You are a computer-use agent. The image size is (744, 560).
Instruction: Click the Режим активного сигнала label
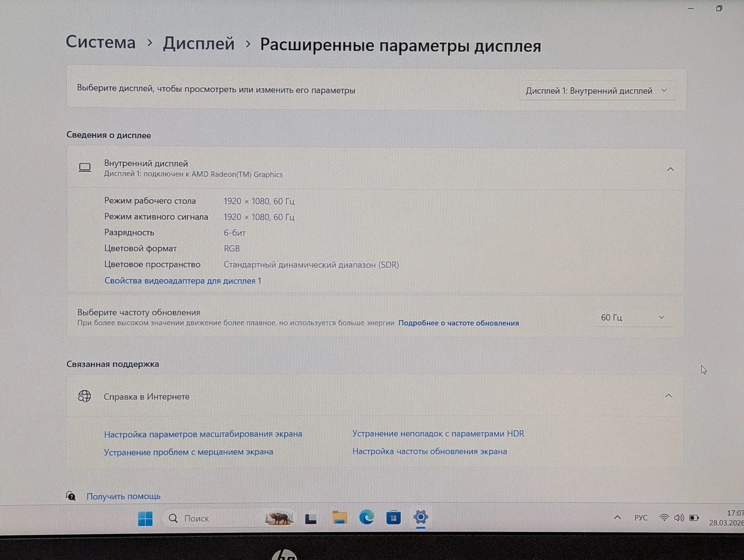click(156, 217)
